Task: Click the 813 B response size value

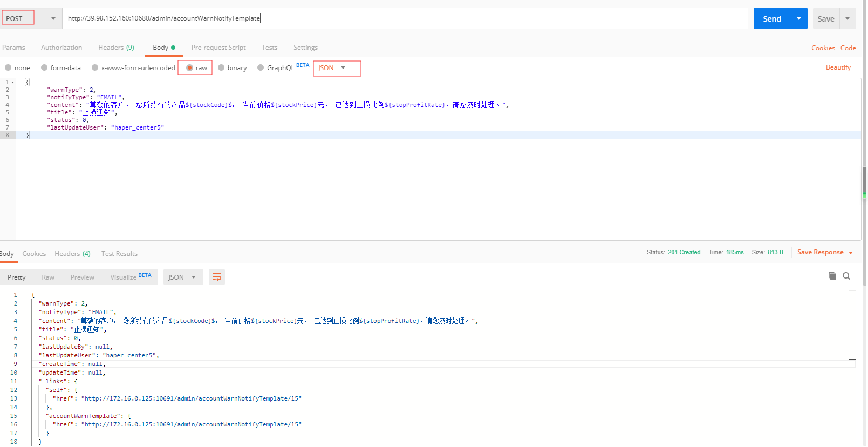Action: coord(775,253)
